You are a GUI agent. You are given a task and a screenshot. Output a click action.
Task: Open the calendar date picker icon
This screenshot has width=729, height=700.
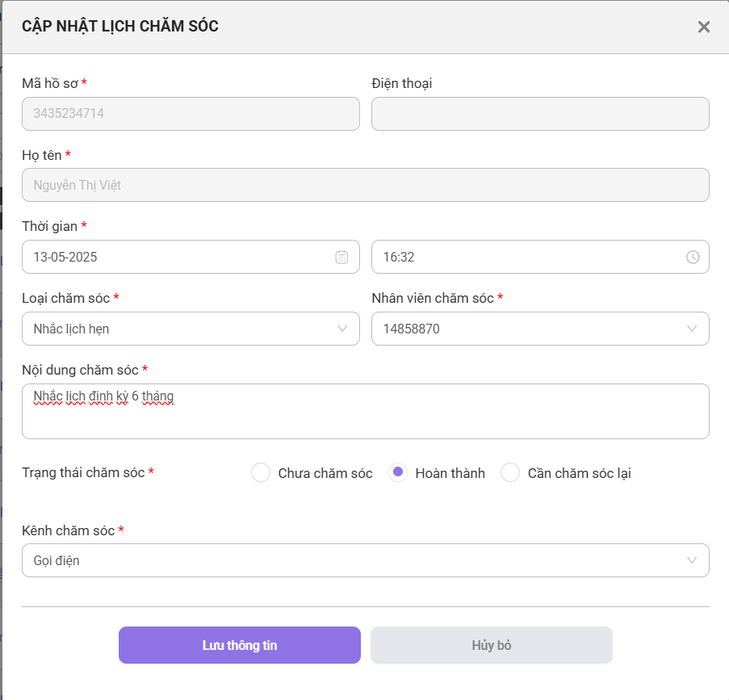point(341,257)
